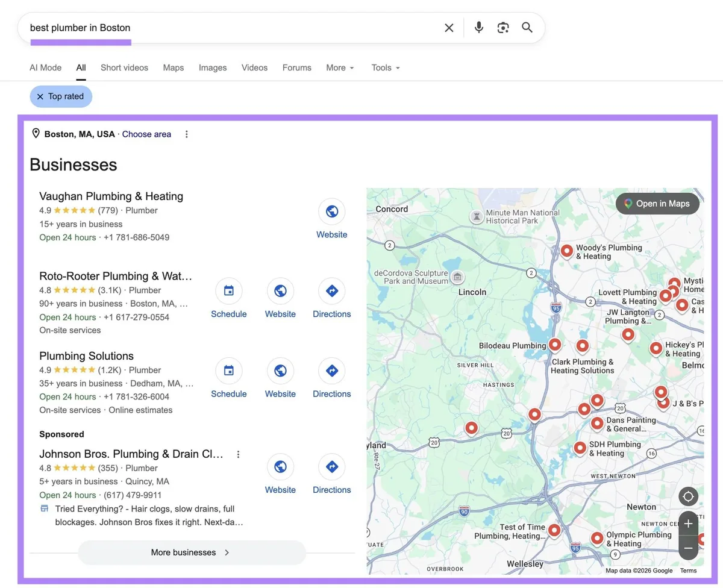The height and width of the screenshot is (588, 723).
Task: Switch to the Short videos tab
Action: [x=124, y=67]
